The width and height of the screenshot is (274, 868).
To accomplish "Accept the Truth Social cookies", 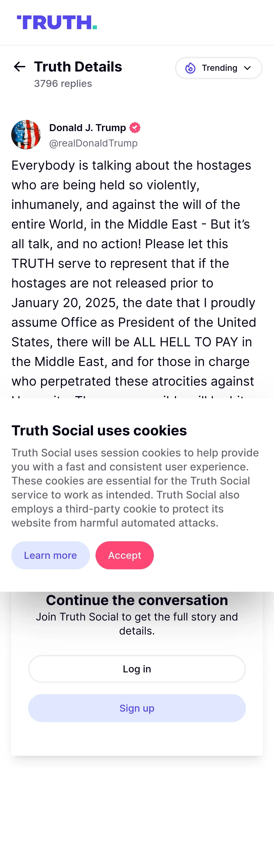I will point(125,555).
